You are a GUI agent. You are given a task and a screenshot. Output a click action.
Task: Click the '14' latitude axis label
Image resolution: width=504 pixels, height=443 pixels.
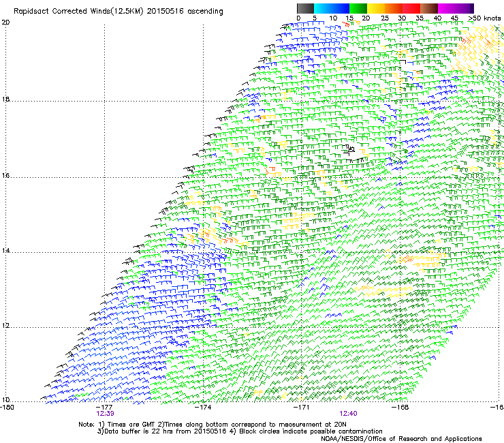5,250
